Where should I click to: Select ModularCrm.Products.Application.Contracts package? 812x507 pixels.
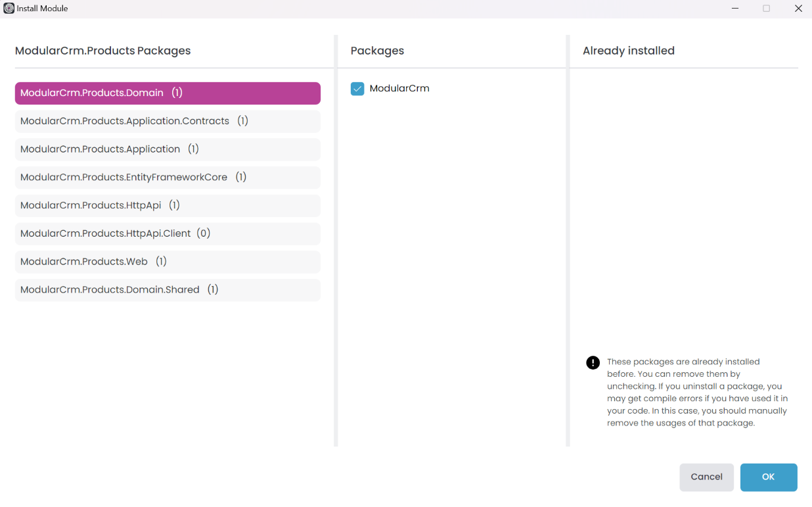point(168,121)
